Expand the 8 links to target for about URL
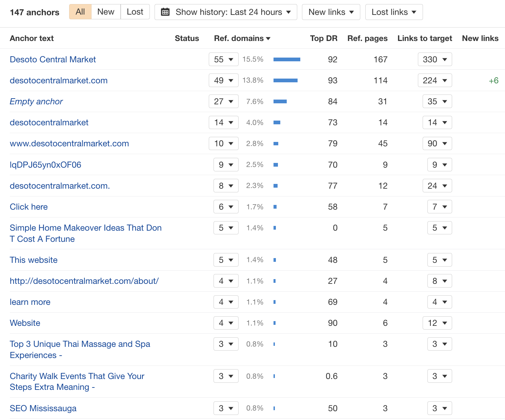505x420 pixels. (440, 281)
